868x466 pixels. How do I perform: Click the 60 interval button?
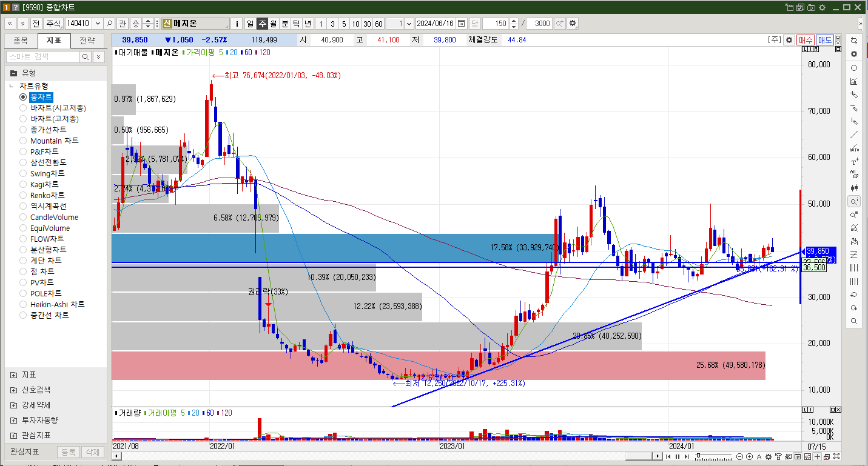(378, 23)
